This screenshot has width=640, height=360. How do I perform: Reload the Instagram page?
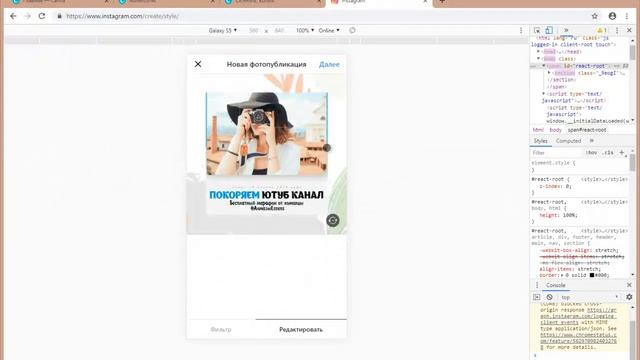pyautogui.click(x=42, y=16)
